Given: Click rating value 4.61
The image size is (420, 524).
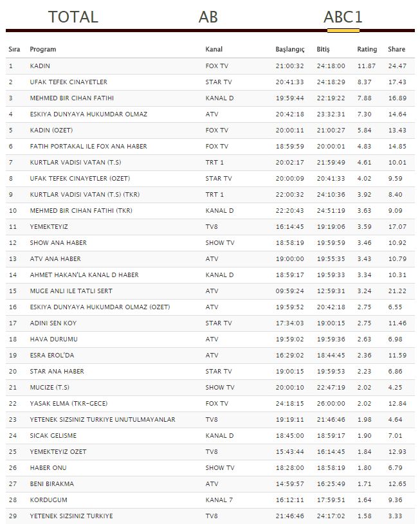Looking at the screenshot, I should (364, 163).
